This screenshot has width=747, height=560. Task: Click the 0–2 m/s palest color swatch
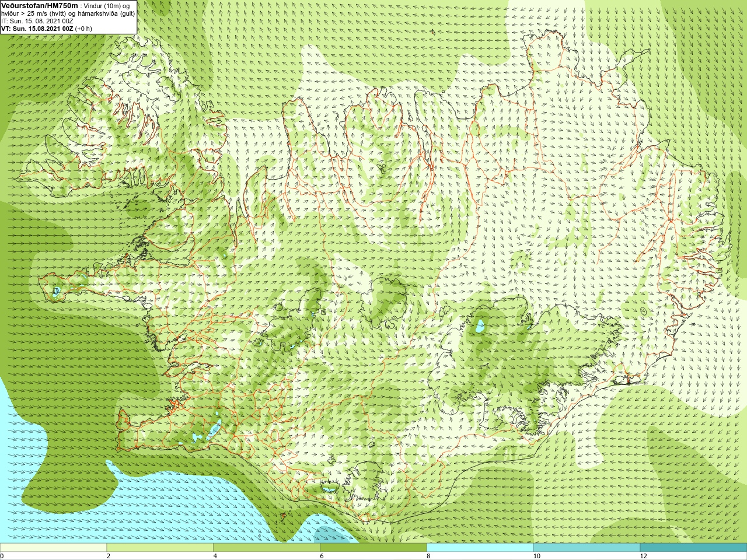[x=54, y=548]
